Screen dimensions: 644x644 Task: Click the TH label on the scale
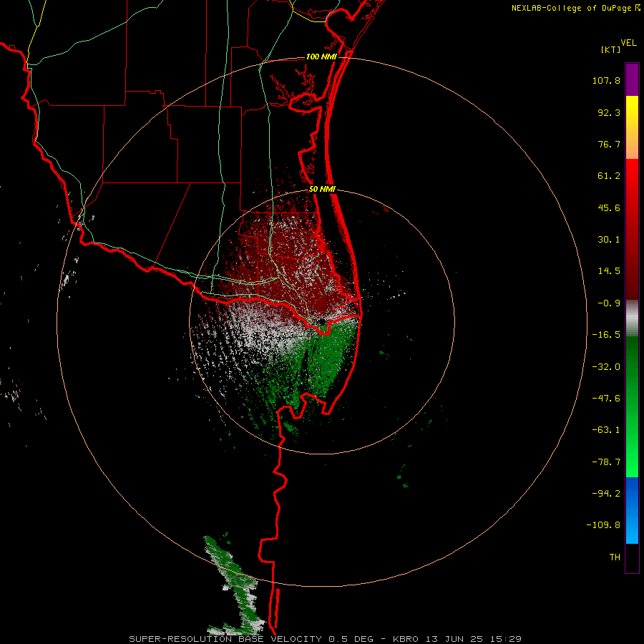[615, 557]
